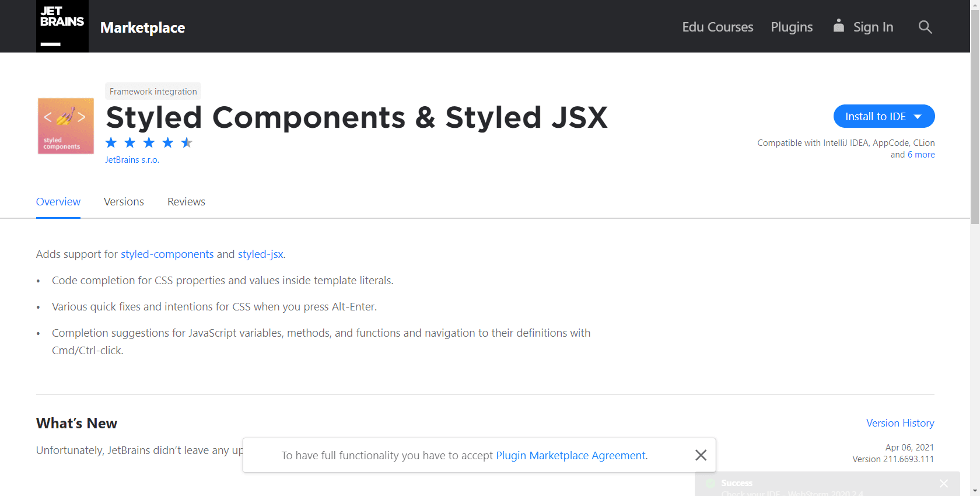Screen dimensions: 980x496
Task: Click the Apr 06, 2021 date
Action: tap(909, 448)
